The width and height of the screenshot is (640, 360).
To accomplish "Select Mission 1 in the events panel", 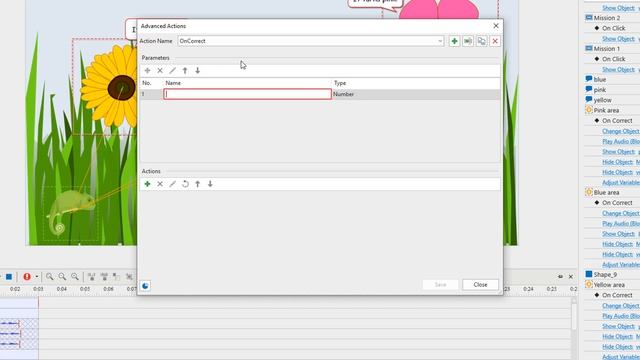I will click(x=607, y=49).
